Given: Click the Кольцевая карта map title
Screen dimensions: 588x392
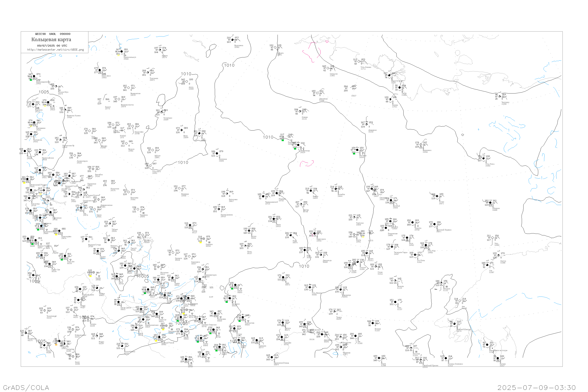Looking at the screenshot, I should point(51,40).
